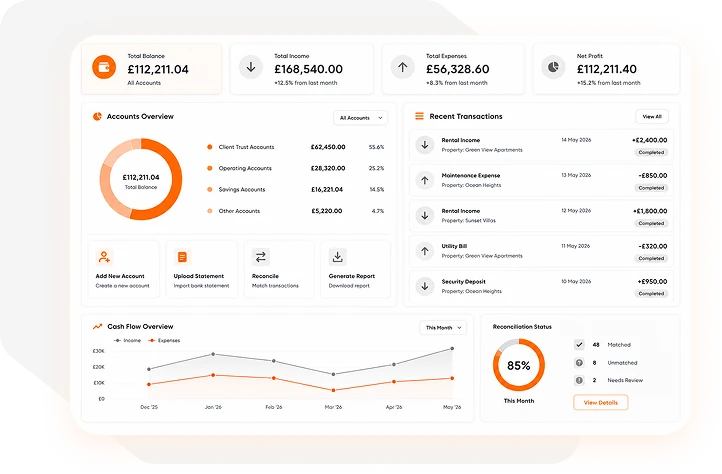
Task: Click the Apr '26 axis label
Action: coord(394,407)
